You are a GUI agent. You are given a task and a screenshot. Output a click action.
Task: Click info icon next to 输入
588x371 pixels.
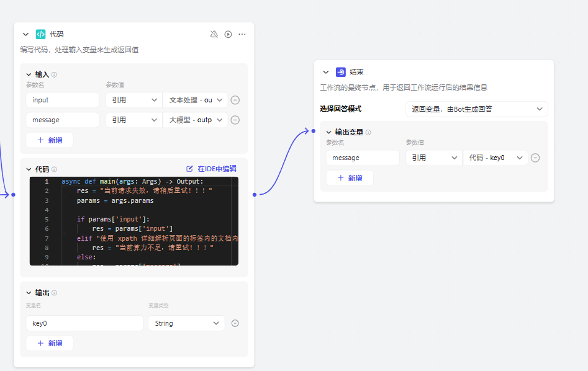coord(55,74)
